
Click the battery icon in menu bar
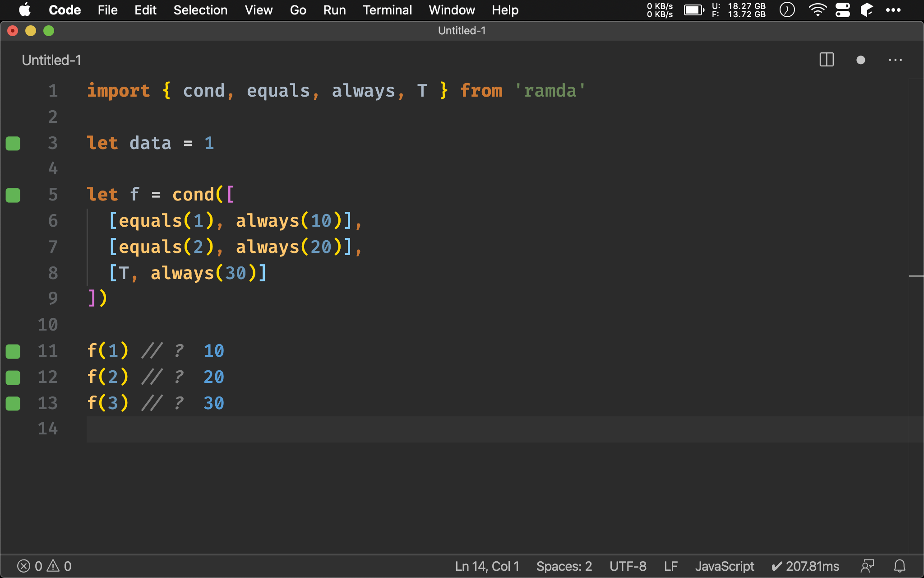click(x=694, y=10)
